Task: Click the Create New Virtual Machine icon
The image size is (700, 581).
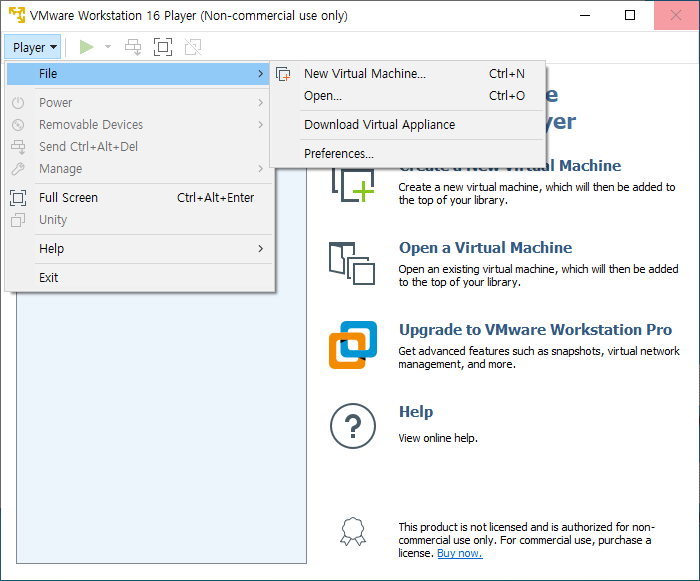Action: (x=353, y=185)
